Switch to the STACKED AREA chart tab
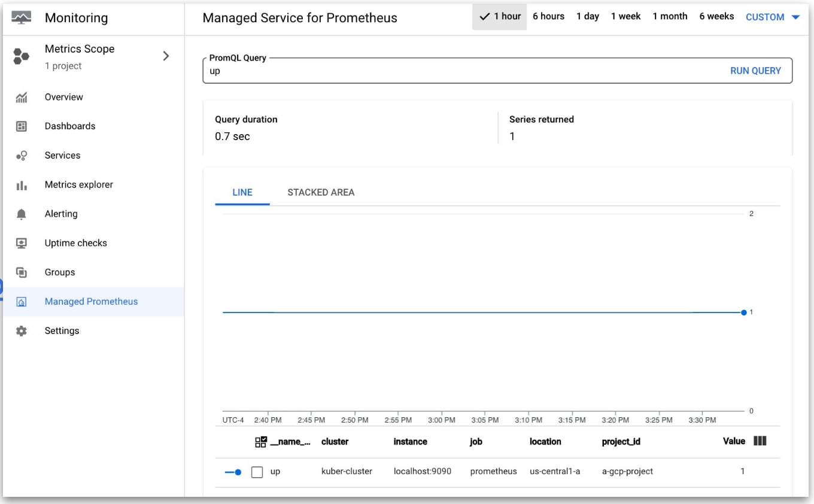 (x=321, y=192)
